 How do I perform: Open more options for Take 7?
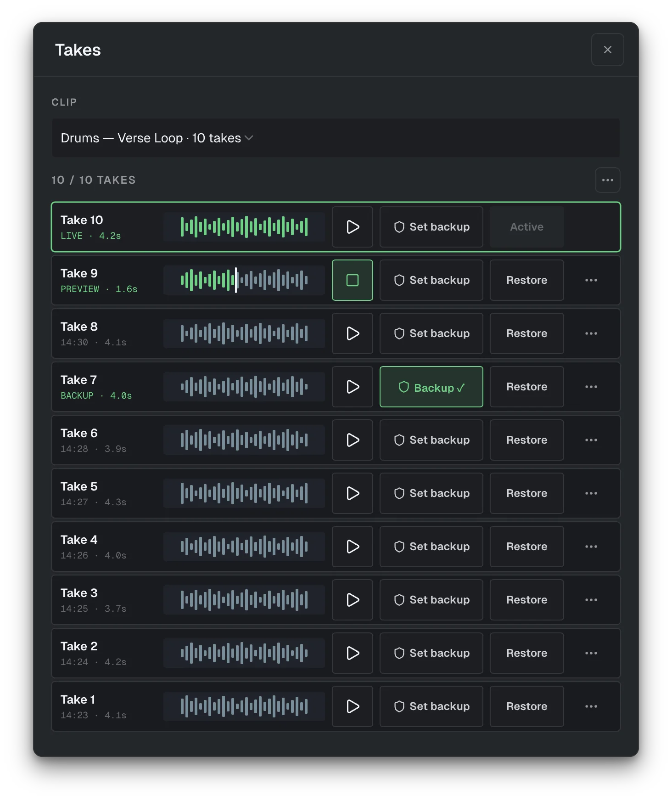591,387
